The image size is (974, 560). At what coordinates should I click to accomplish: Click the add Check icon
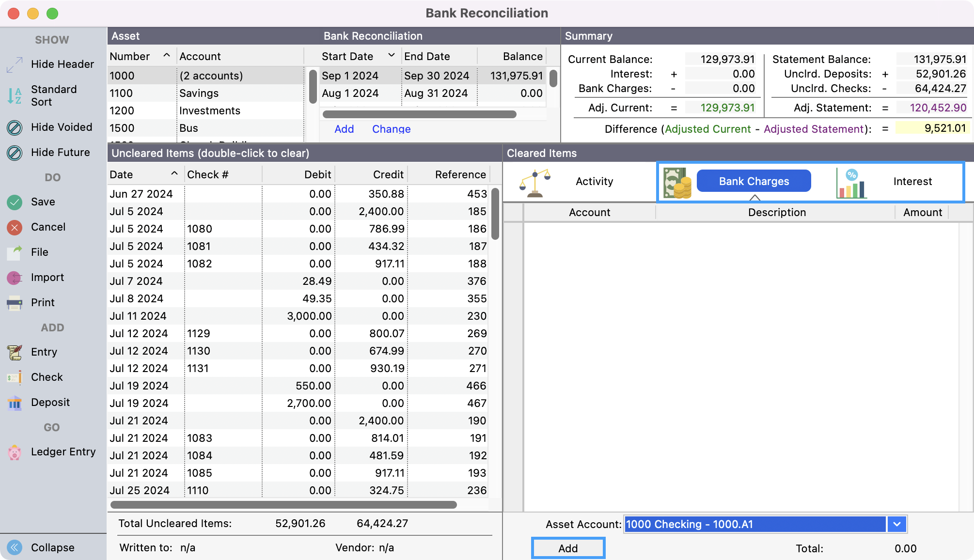(x=15, y=377)
